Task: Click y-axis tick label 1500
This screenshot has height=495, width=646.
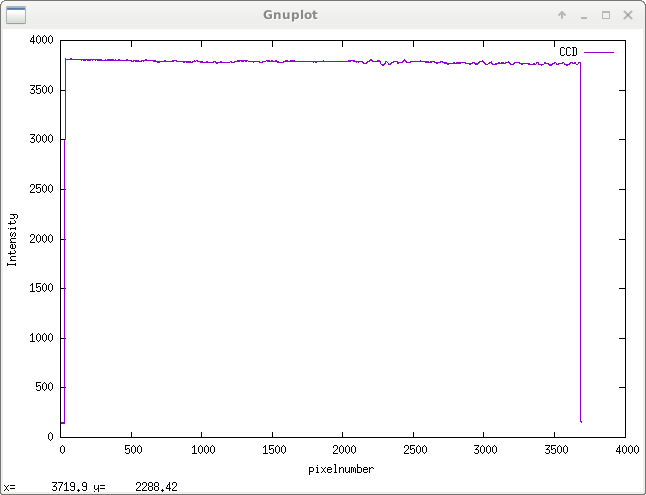Action: tap(42, 288)
